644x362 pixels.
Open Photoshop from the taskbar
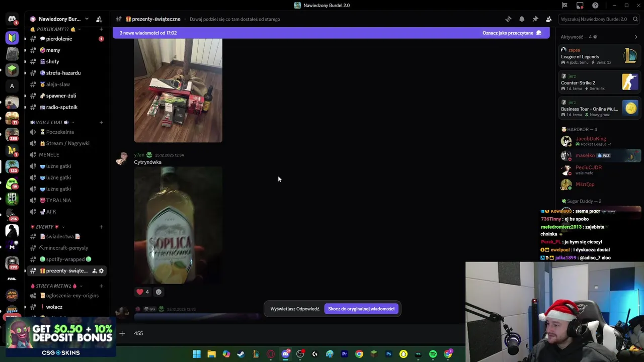388,354
